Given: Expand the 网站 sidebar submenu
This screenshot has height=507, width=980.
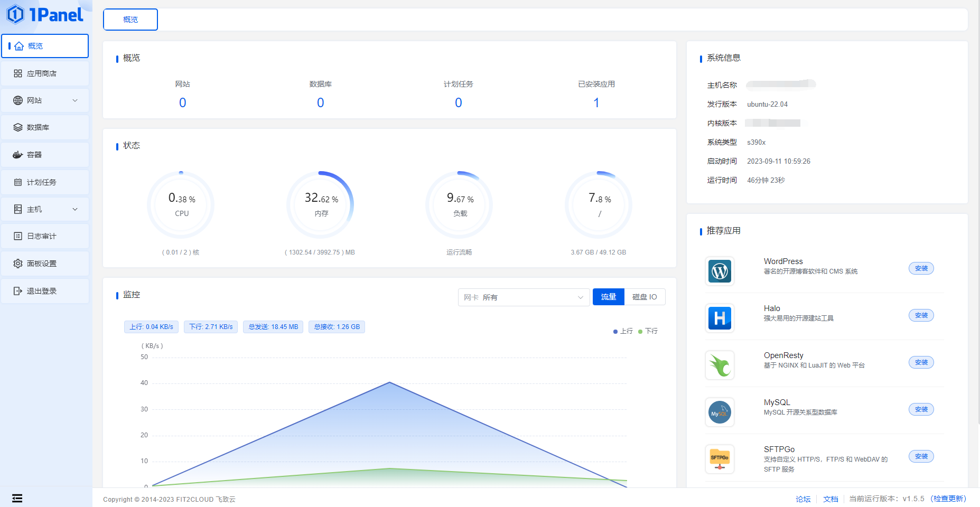Looking at the screenshot, I should click(x=45, y=100).
